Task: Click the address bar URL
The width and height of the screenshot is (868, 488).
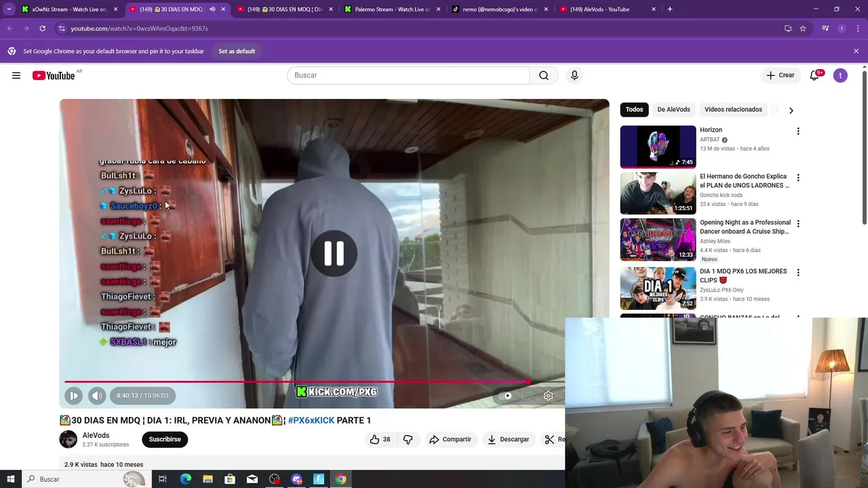Action: click(140, 28)
